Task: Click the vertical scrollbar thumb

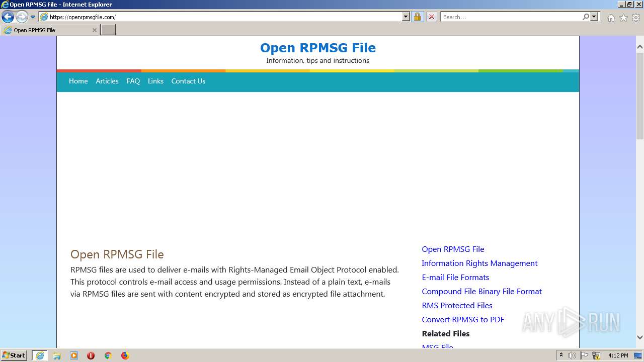Action: coord(640,96)
